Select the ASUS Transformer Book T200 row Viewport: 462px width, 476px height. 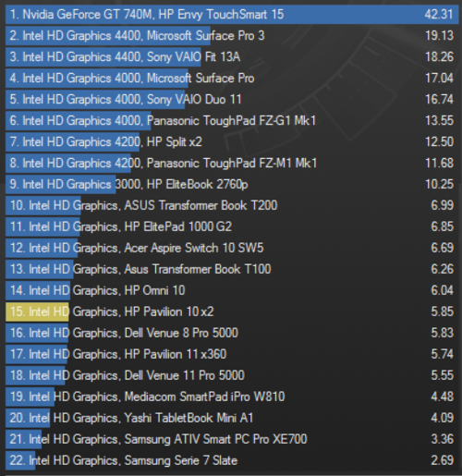pyautogui.click(x=232, y=205)
